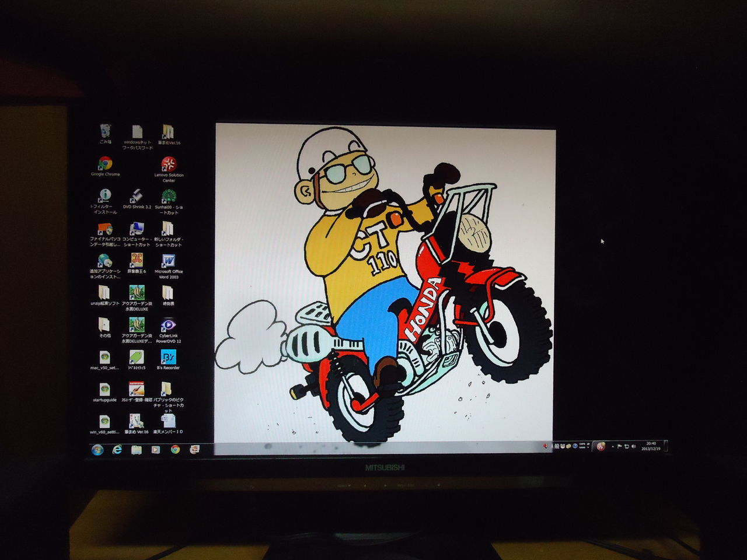Open Windows Media Player from the taskbar

(x=156, y=450)
